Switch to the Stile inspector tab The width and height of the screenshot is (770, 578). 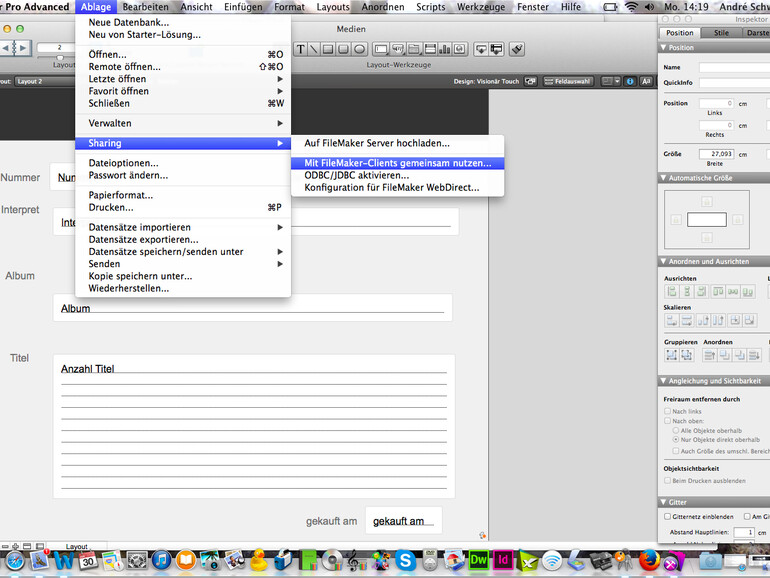(721, 33)
